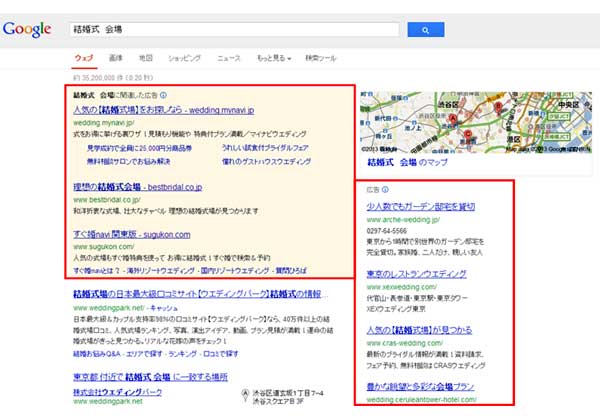This screenshot has width=600, height=420.
Task: Select the ウェブ tab
Action: pos(84,58)
